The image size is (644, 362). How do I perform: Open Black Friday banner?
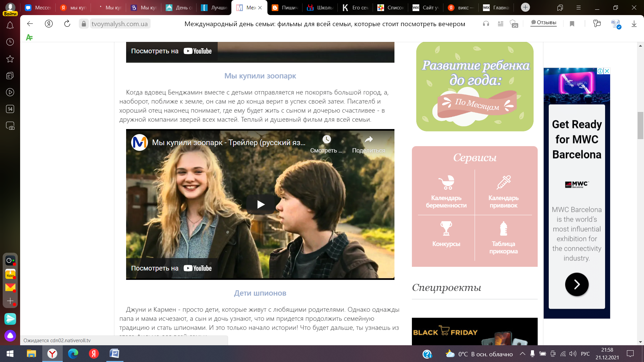(475, 331)
